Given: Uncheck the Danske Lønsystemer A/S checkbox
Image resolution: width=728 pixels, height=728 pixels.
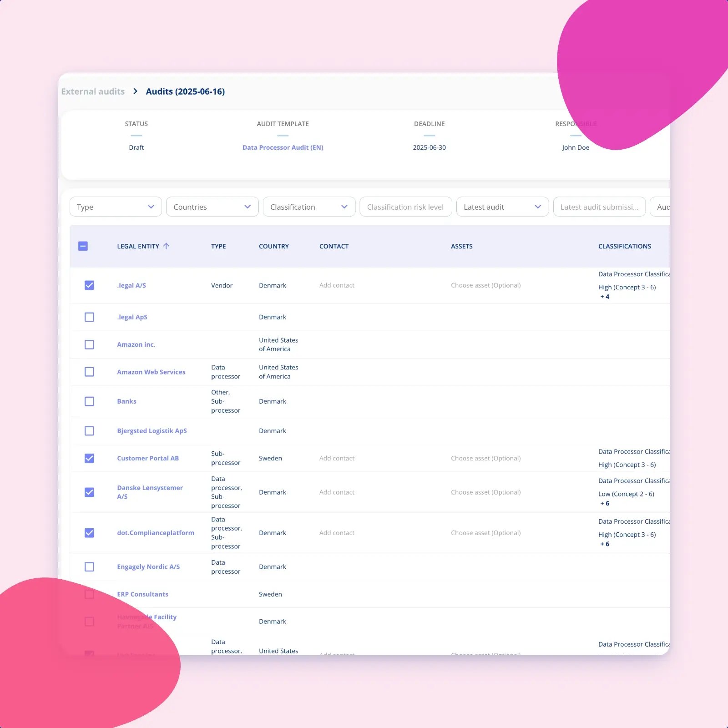Looking at the screenshot, I should click(89, 492).
